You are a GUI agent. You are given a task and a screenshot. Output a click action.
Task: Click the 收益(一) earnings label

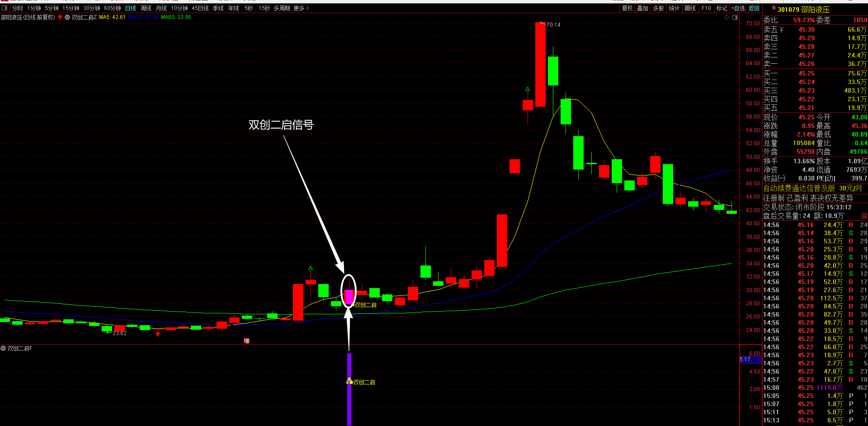[774, 178]
